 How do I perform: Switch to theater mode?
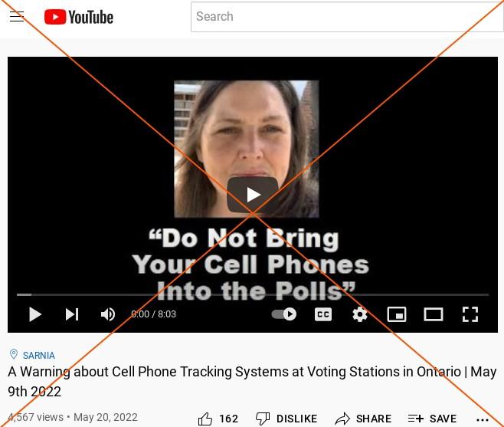pos(434,314)
